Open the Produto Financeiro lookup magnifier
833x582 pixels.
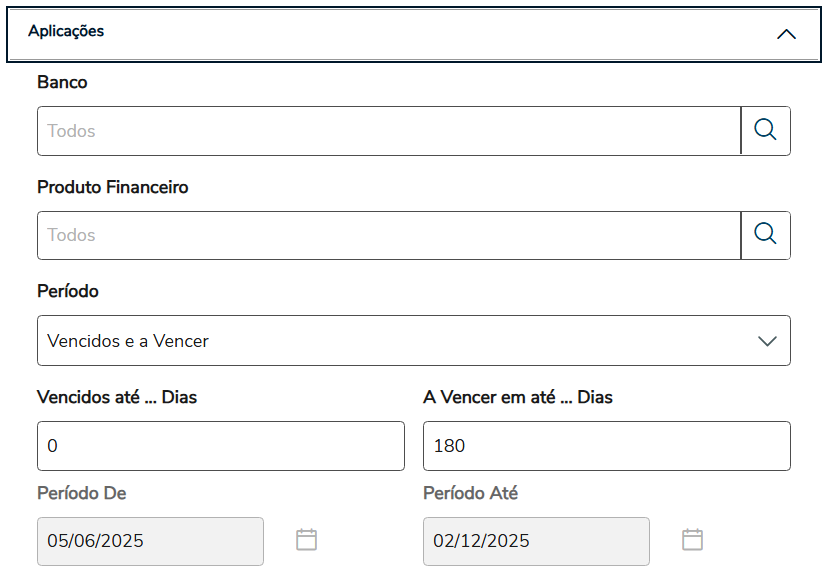point(765,235)
